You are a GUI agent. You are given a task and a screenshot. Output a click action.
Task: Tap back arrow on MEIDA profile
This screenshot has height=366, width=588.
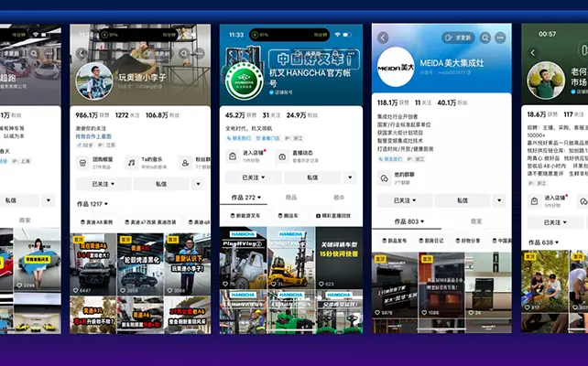click(383, 38)
